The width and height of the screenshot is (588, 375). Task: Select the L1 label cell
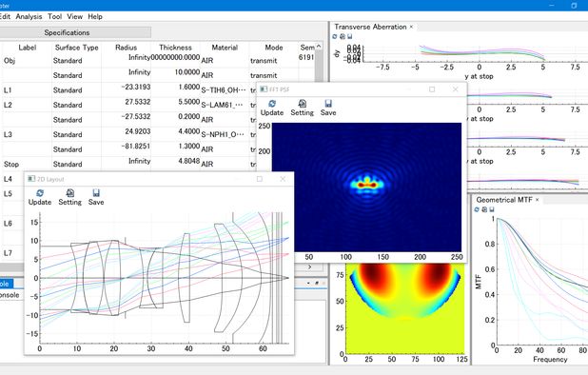(x=27, y=90)
